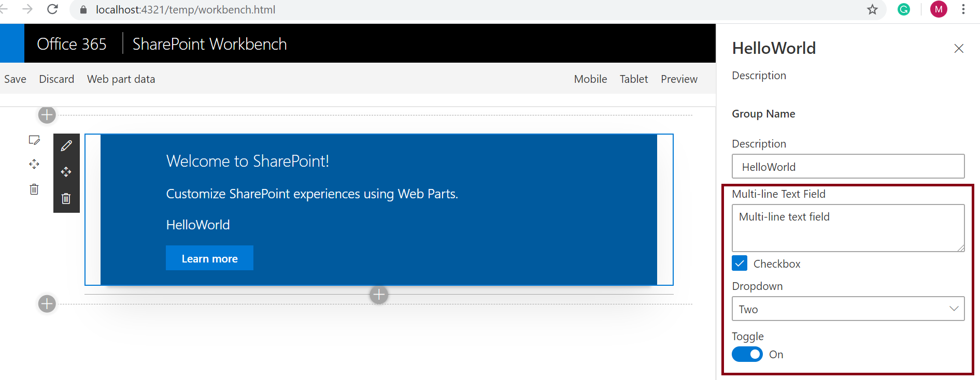Open the browser three-dot menu
Screen dimensions: 980x380
pyautogui.click(x=963, y=9)
